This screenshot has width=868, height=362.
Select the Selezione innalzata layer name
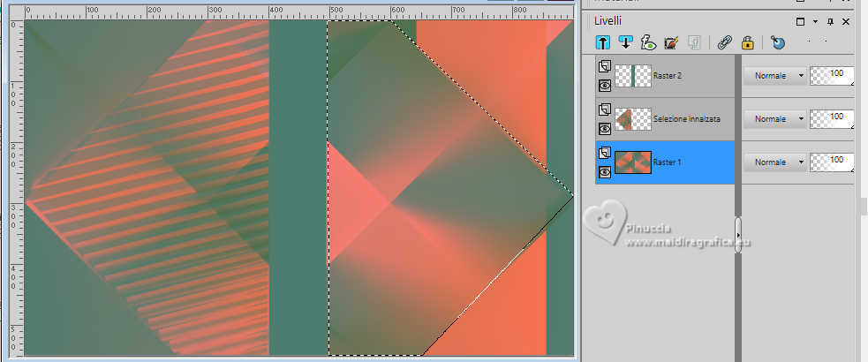686,119
